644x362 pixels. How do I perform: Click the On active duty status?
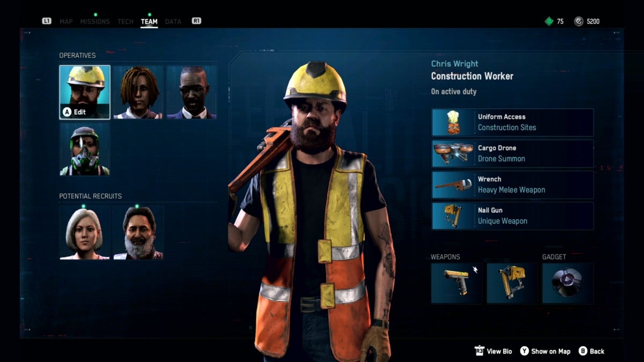(453, 92)
